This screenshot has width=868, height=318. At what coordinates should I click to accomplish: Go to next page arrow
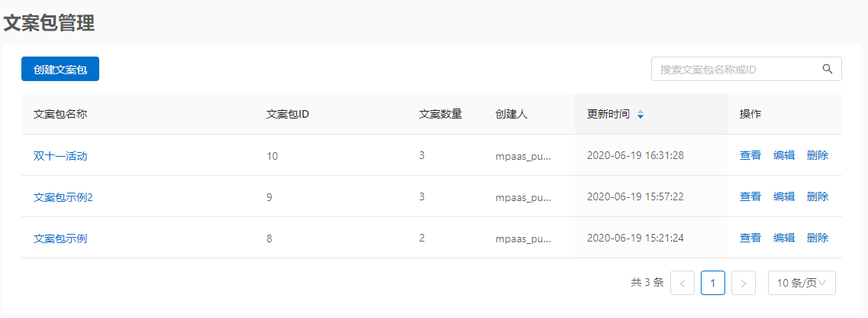pos(744,283)
